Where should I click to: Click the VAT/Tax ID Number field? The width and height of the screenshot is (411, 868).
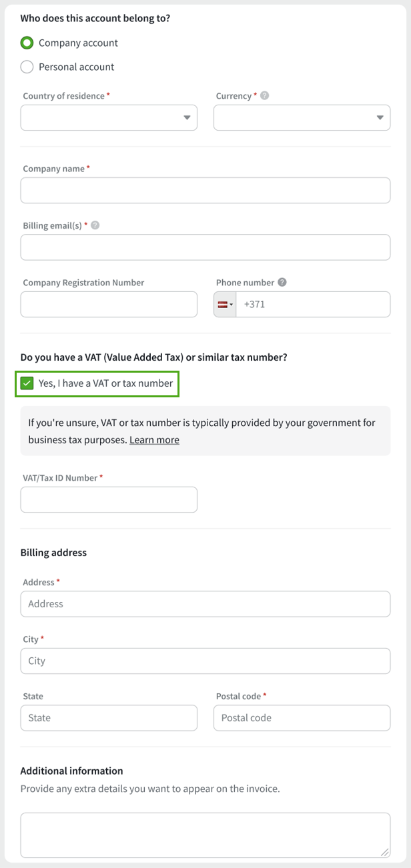109,499
